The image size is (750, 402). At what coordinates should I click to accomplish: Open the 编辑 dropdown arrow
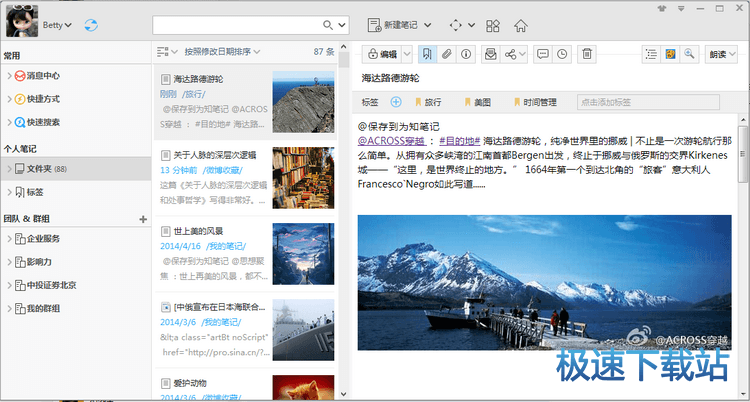pos(407,55)
